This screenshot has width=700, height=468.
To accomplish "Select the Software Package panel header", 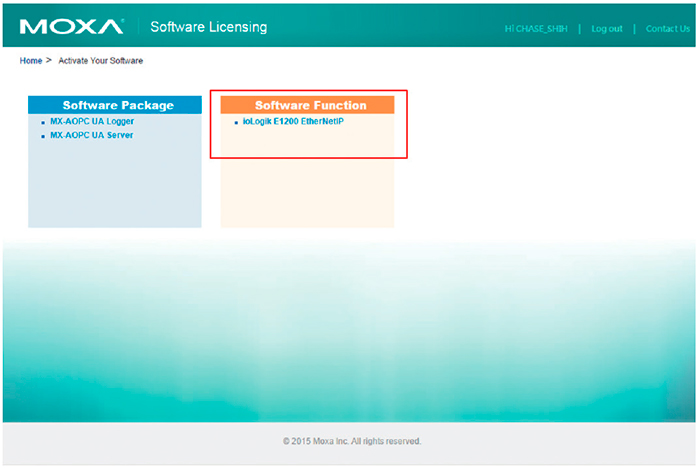I will [117, 105].
